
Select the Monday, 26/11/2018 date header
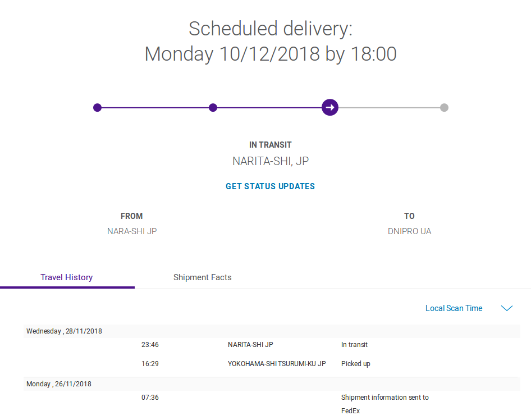[x=58, y=384]
